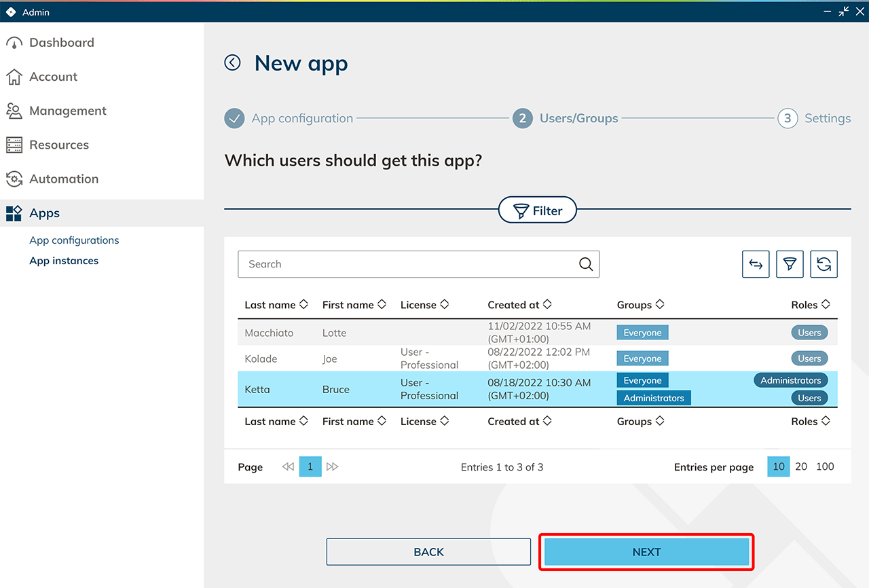Expand the Filter panel
Screen dimensions: 869x588
click(537, 211)
